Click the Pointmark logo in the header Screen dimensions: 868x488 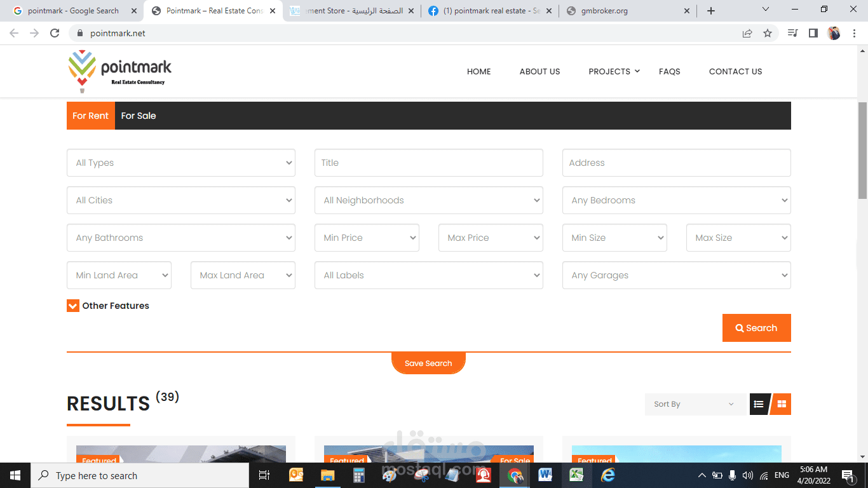coord(119,71)
